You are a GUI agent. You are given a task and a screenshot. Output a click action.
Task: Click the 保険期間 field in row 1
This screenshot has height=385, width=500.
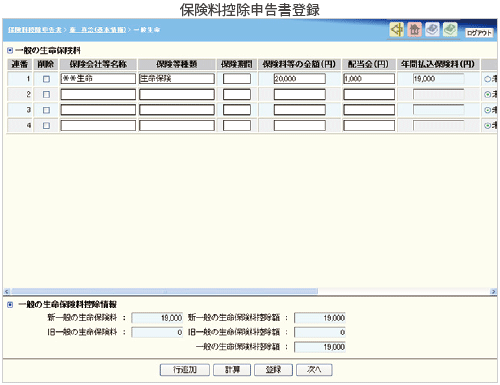point(237,79)
